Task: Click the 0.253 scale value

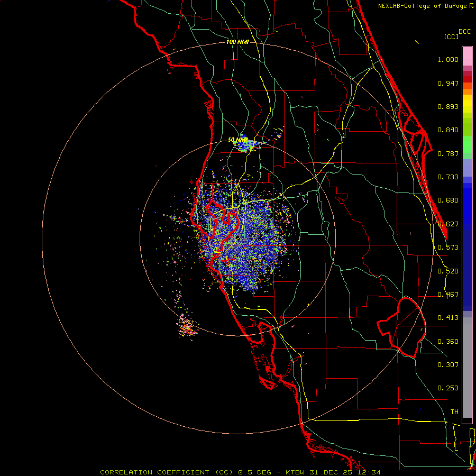Action: coord(448,388)
